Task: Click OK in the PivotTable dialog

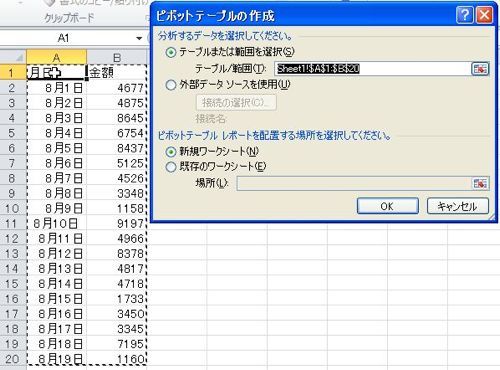Action: (x=387, y=206)
